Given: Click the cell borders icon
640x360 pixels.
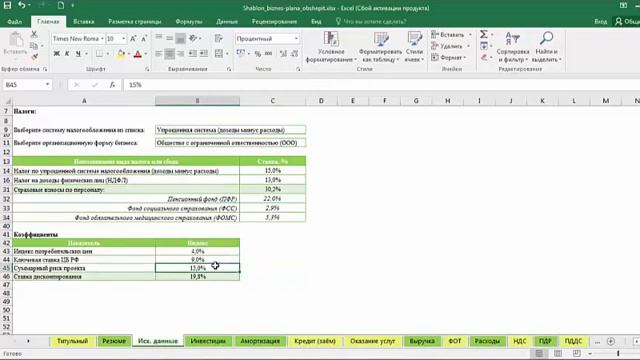Looking at the screenshot, I should (99, 53).
